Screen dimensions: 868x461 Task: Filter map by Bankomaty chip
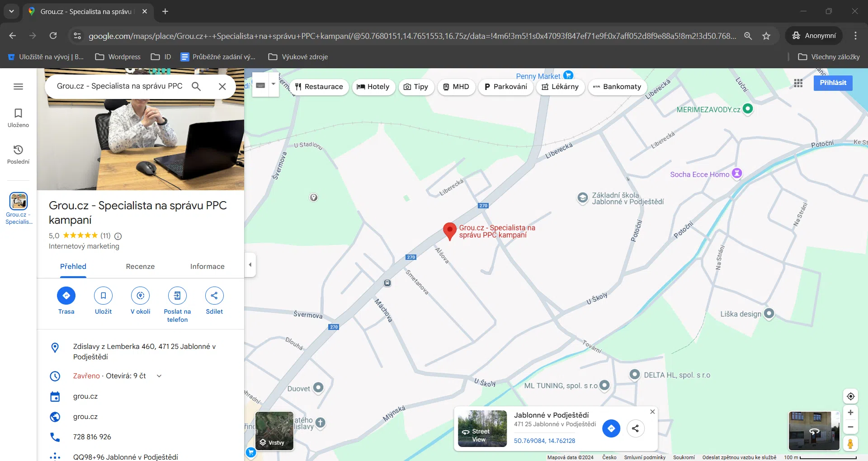(618, 87)
